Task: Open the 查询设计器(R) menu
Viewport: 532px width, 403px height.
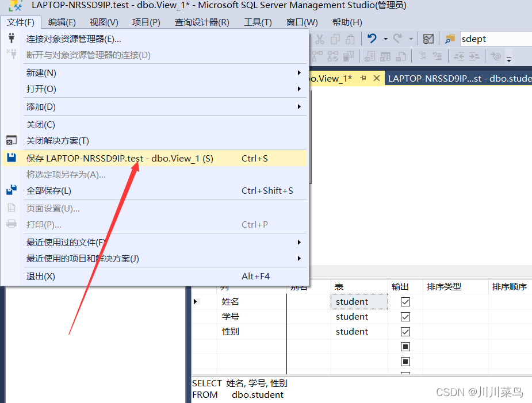Action: pyautogui.click(x=202, y=22)
